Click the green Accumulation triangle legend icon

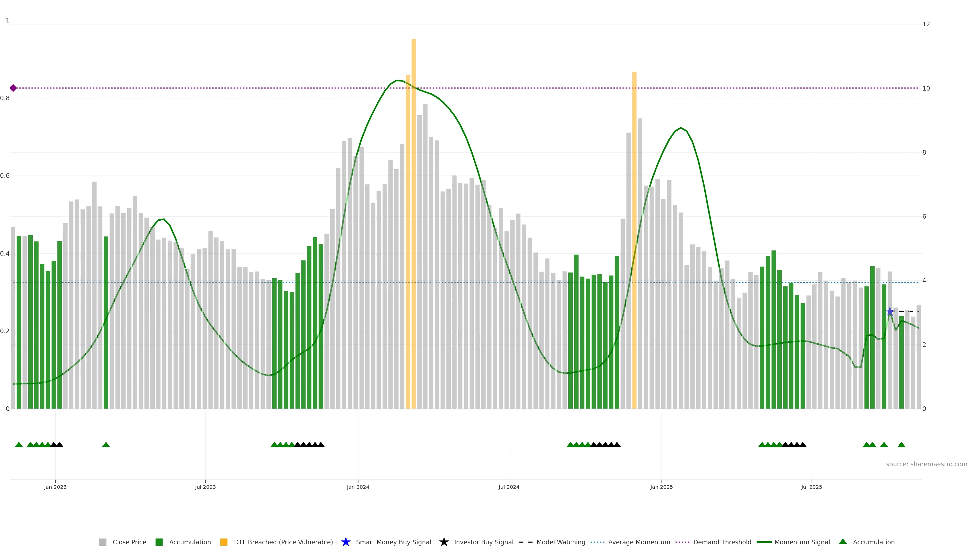(x=843, y=542)
